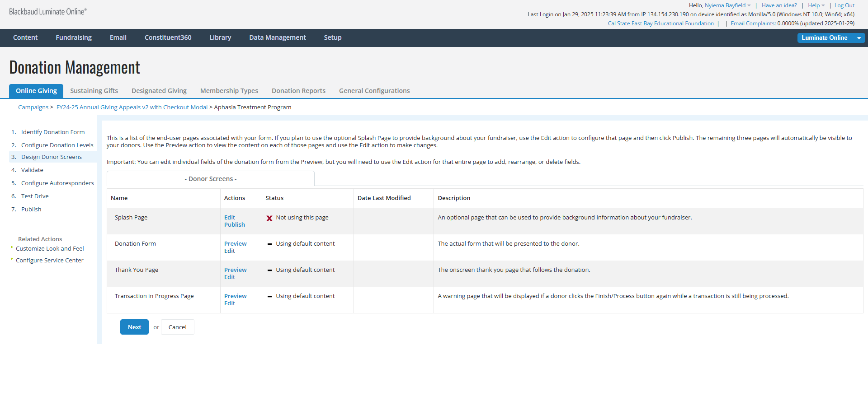Open FY24-25 Annual Giving Appeals breadcrumb
This screenshot has width=868, height=415.
pos(132,107)
